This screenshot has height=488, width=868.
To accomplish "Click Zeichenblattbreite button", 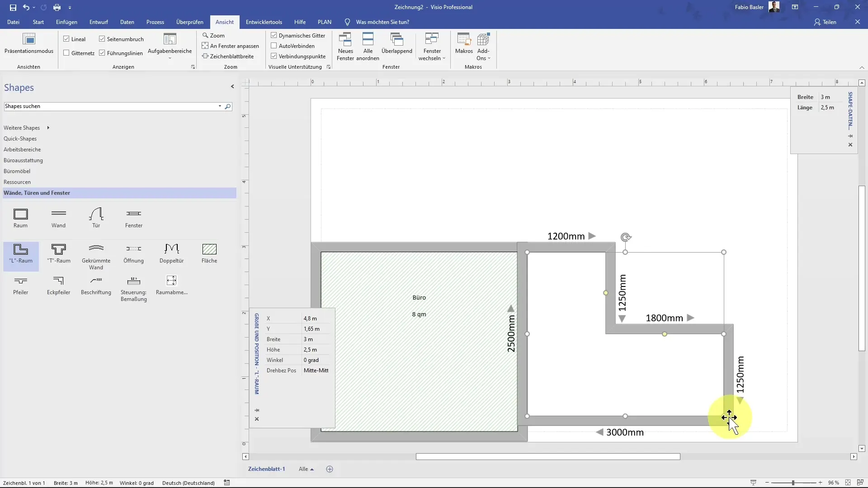I will click(x=228, y=56).
